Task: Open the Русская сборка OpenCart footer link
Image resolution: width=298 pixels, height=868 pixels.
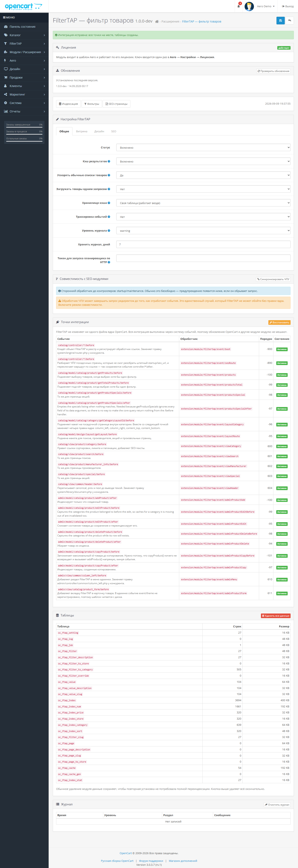Action: 117,861
